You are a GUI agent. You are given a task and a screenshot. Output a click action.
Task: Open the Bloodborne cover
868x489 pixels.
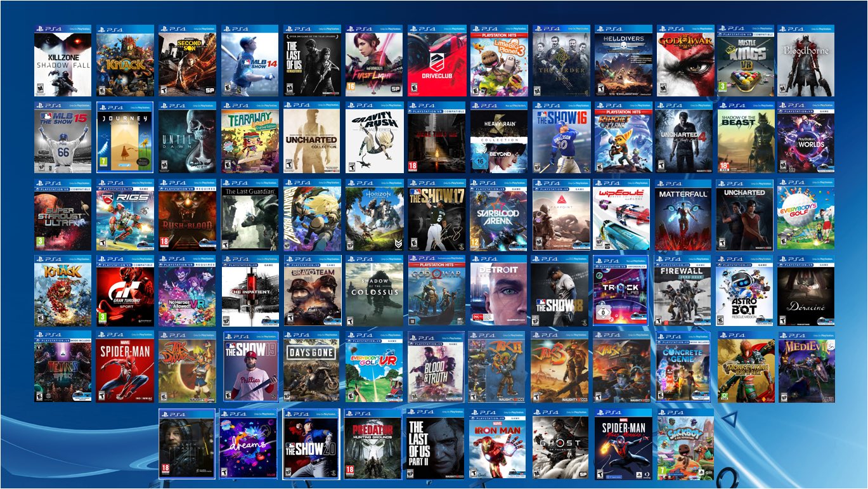[806, 61]
